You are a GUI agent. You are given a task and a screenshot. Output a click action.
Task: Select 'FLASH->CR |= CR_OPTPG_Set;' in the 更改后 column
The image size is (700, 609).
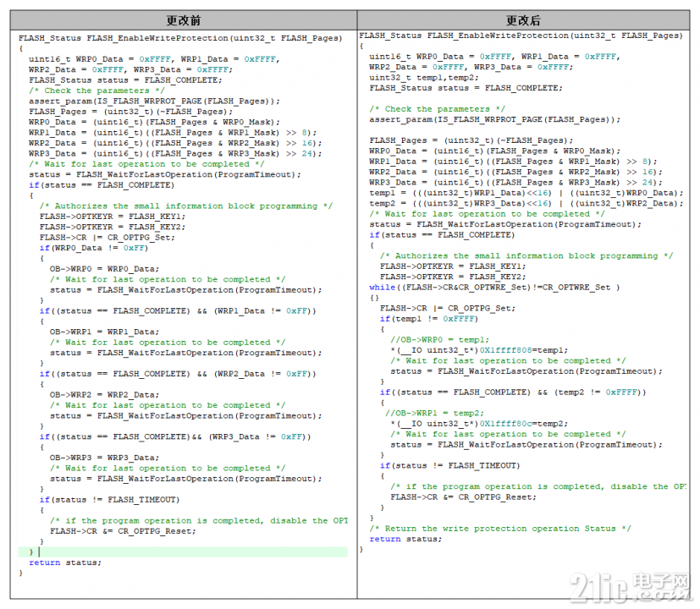pyautogui.click(x=447, y=308)
